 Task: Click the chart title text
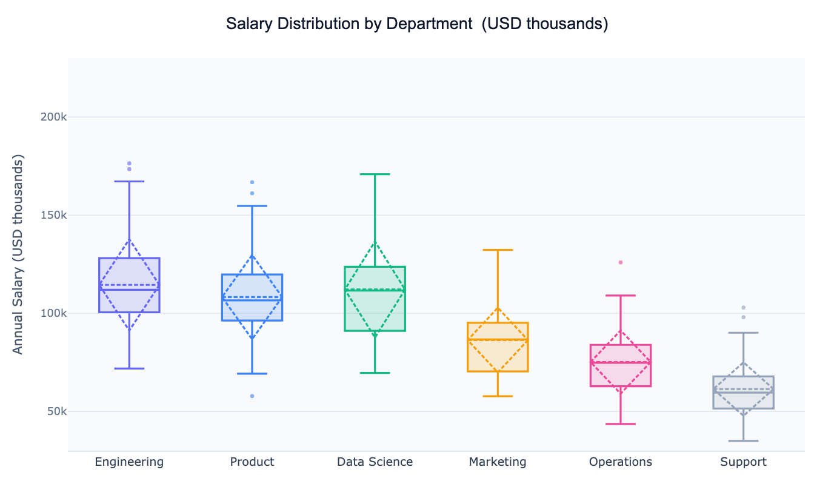coord(417,24)
